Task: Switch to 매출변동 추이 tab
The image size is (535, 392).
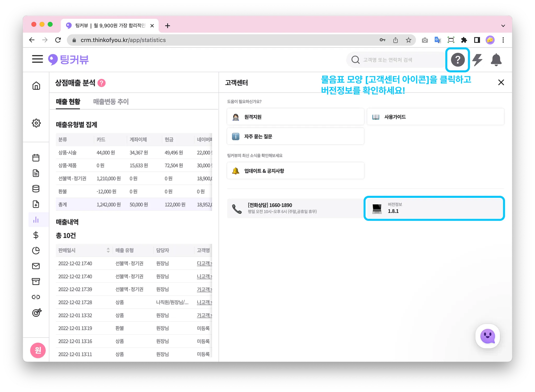Action: (111, 102)
